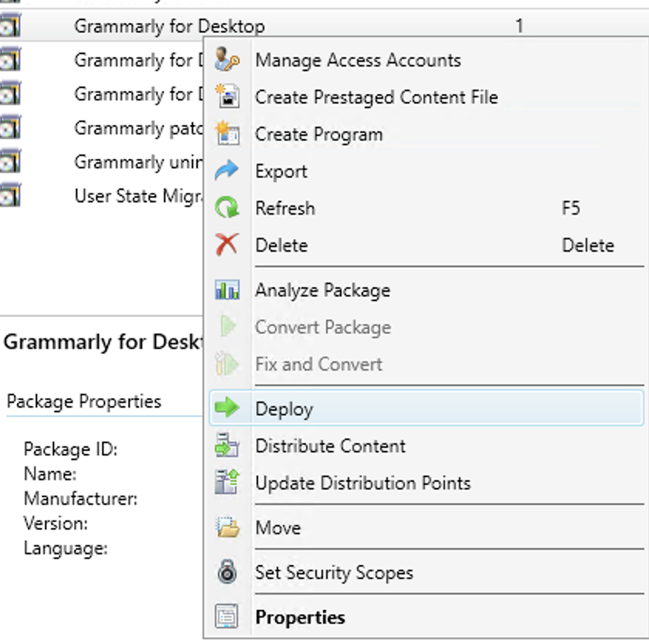The width and height of the screenshot is (649, 644).
Task: Click the green Deploy arrow icon
Action: click(x=227, y=408)
